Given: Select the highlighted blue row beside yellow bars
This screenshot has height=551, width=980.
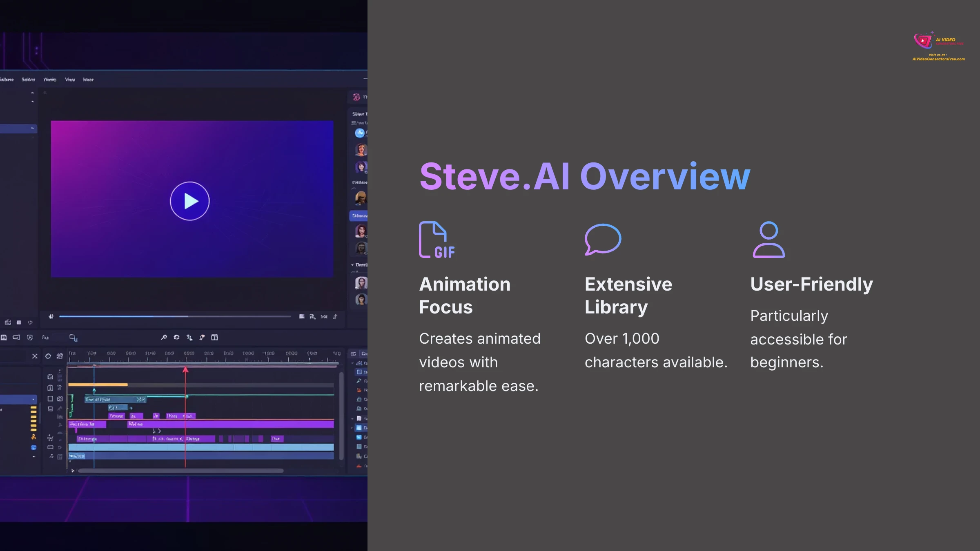Looking at the screenshot, I should pyautogui.click(x=18, y=399).
